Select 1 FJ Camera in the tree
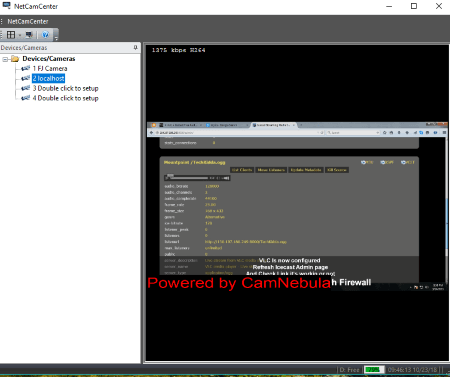450x377 pixels. click(50, 69)
